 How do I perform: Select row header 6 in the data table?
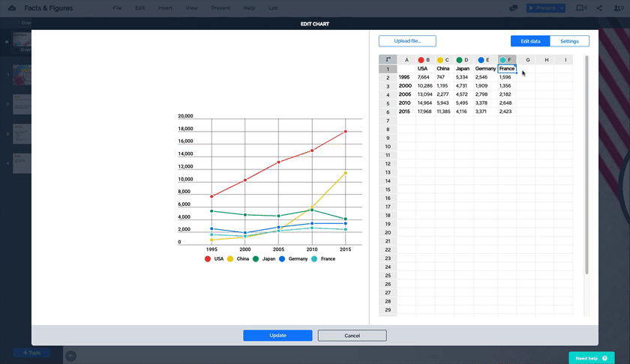coord(388,112)
